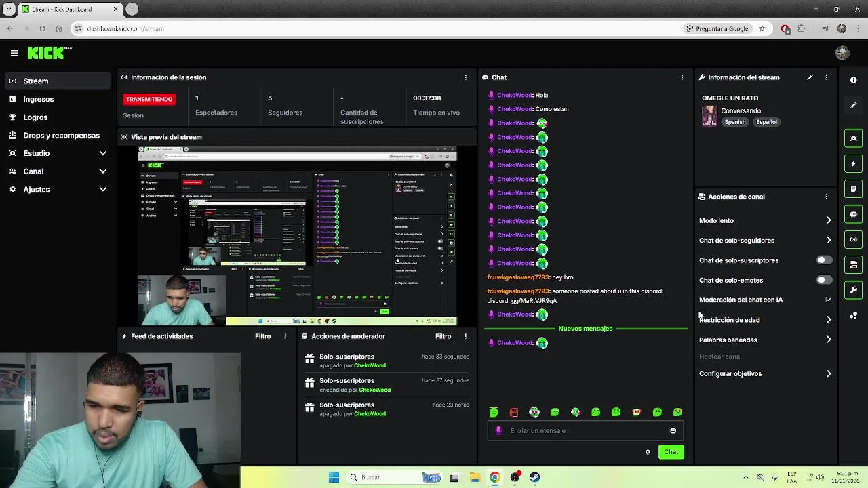Open options menu of Acciones de moderador
The width and height of the screenshot is (868, 488).
pyautogui.click(x=465, y=336)
